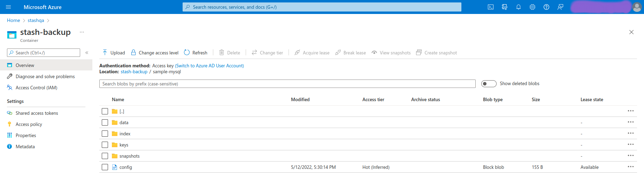This screenshot has height=180, width=644.
Task: Select the config blob checkbox
Action: (105, 167)
